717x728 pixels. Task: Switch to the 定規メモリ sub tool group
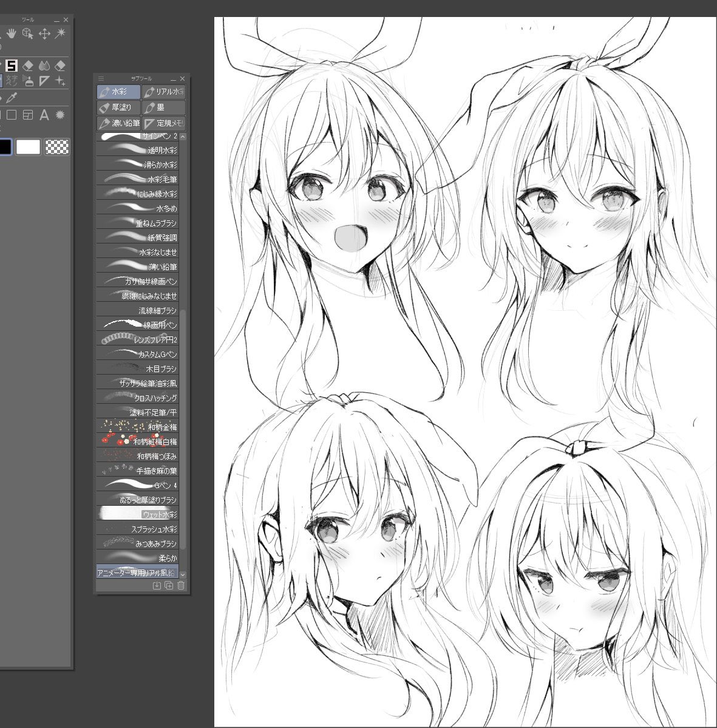(x=163, y=123)
